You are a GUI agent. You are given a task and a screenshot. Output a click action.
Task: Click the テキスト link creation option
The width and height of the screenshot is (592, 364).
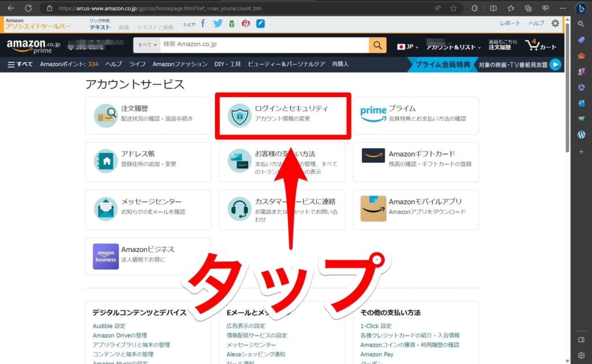tap(100, 27)
